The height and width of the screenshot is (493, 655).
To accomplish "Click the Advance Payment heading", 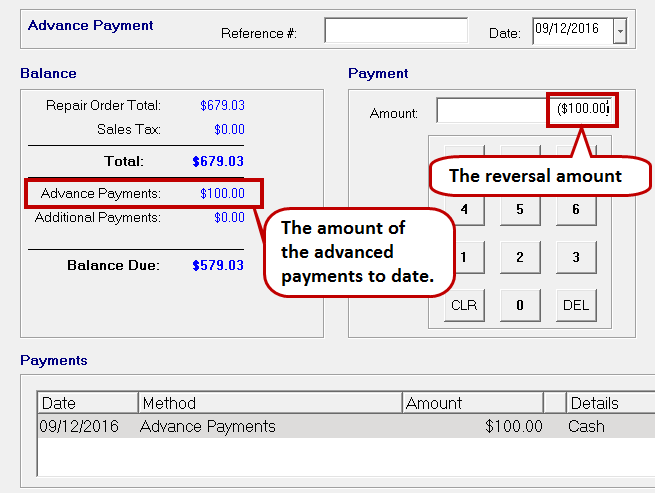I will pos(91,25).
